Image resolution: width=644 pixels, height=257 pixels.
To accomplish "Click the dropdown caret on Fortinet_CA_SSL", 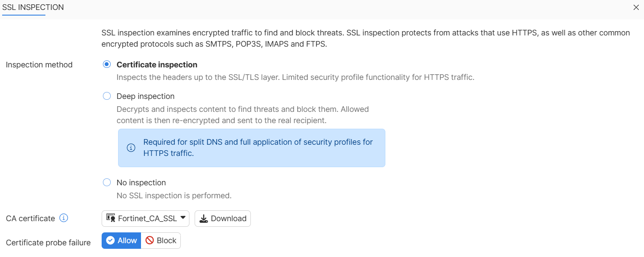I will point(183,218).
